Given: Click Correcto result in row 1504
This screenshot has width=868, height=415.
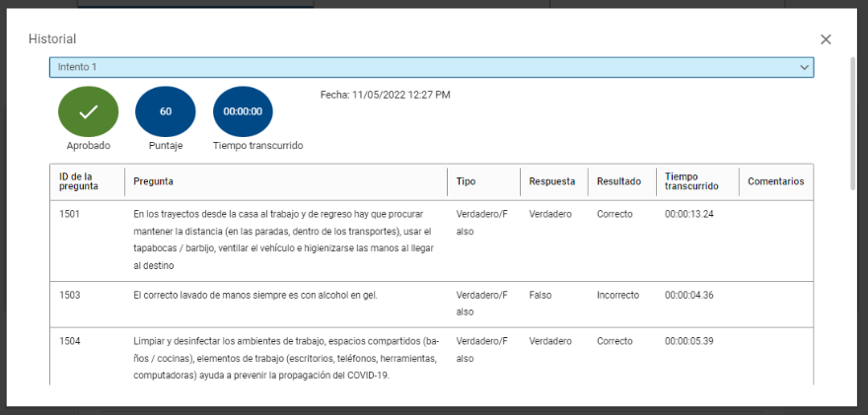Looking at the screenshot, I should [615, 341].
